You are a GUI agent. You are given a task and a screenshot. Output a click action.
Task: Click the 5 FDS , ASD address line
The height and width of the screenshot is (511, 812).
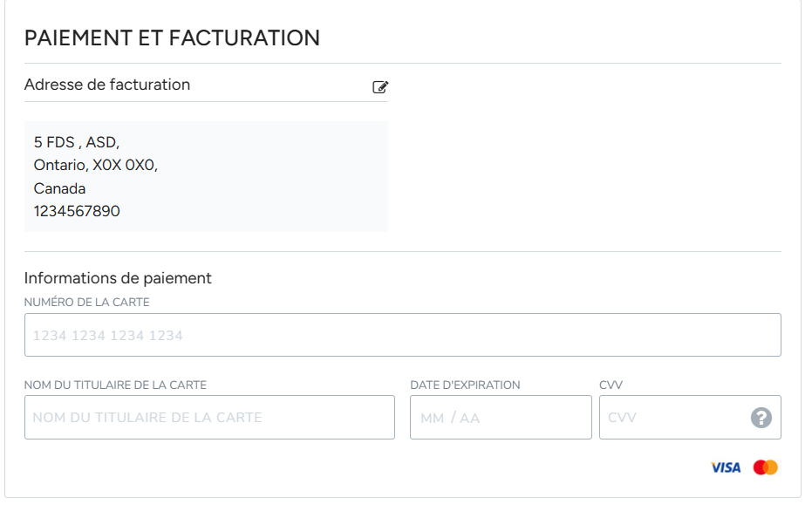tap(77, 142)
